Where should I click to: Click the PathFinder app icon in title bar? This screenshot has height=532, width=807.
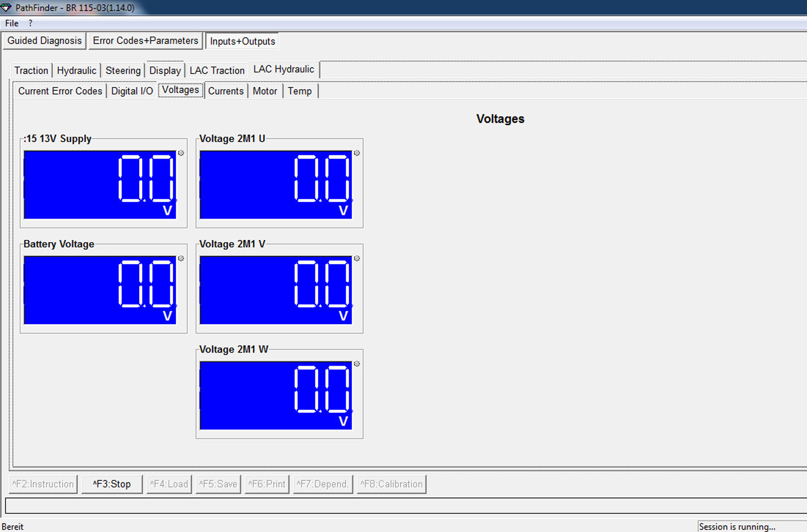[x=6, y=7]
